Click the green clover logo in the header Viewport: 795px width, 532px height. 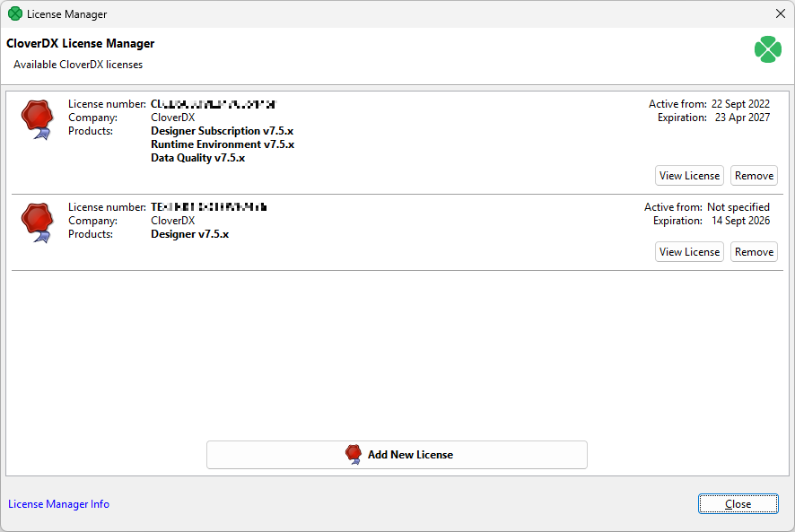click(x=767, y=49)
